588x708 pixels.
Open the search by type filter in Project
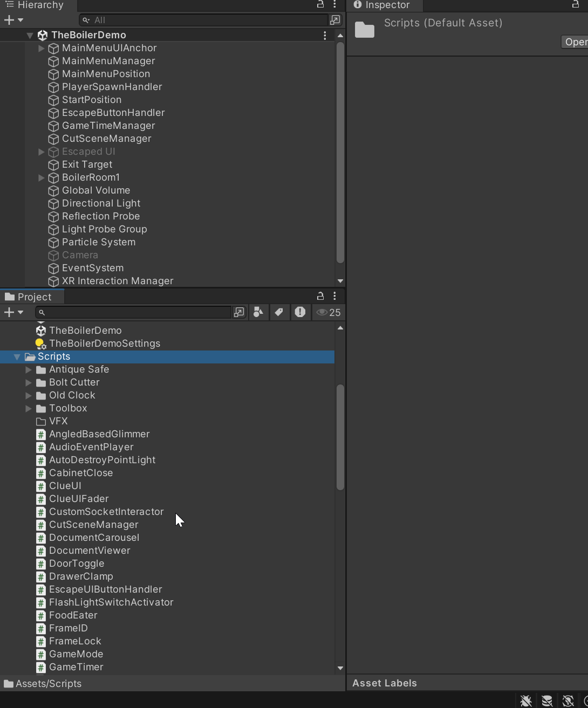coord(258,312)
